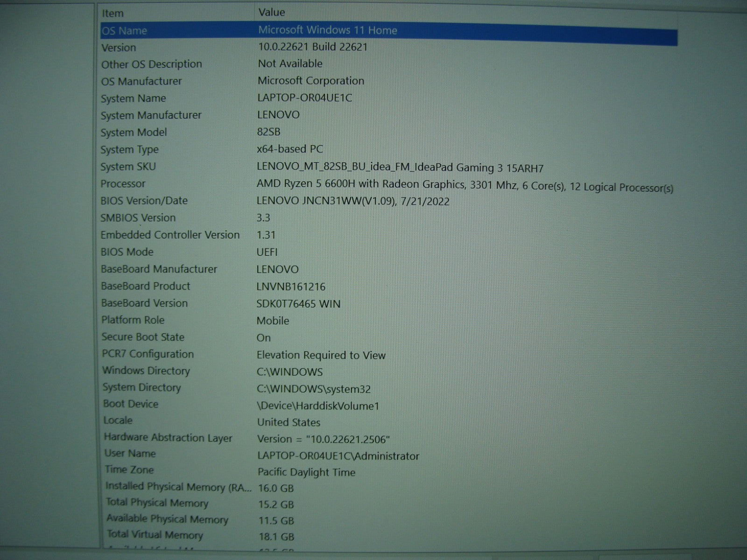Select the Installed Physical Memory row
Image resolution: width=747 pixels, height=560 pixels.
[x=178, y=487]
